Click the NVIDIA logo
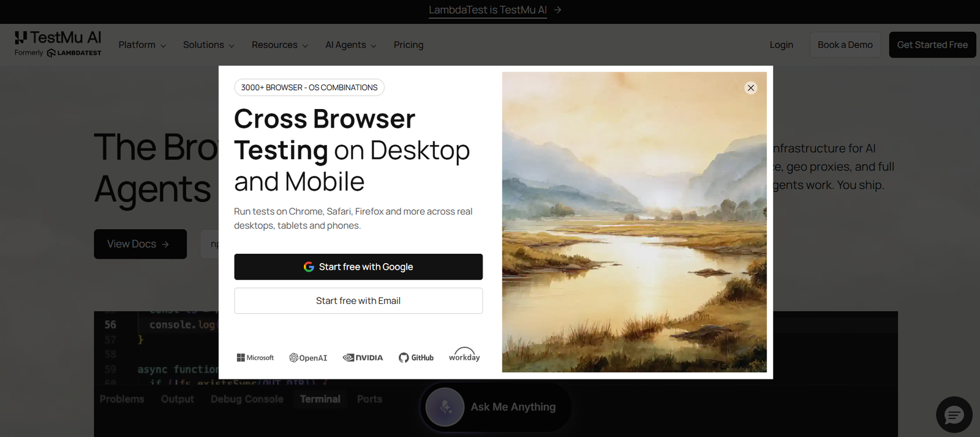 pos(363,357)
